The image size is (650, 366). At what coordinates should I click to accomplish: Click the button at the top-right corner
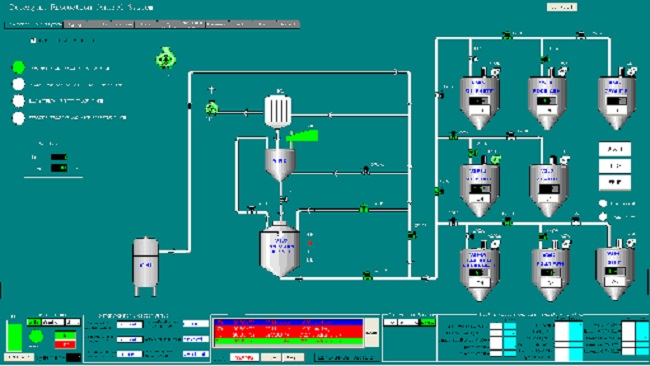click(x=562, y=7)
